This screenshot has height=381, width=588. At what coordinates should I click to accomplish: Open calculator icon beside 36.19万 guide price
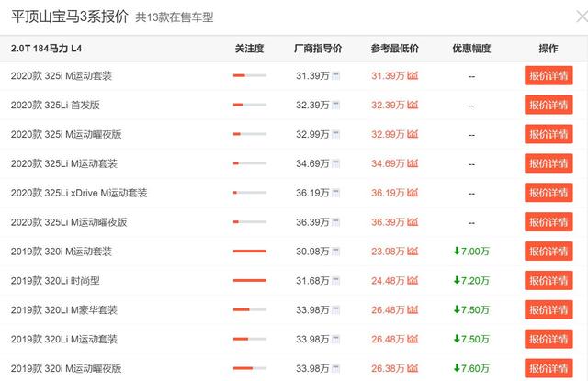(335, 193)
